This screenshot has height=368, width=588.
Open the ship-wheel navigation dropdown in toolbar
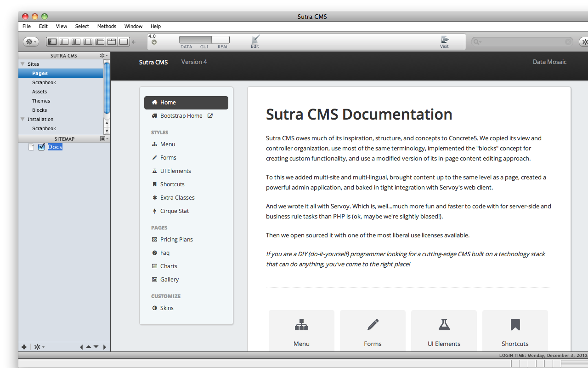(31, 42)
